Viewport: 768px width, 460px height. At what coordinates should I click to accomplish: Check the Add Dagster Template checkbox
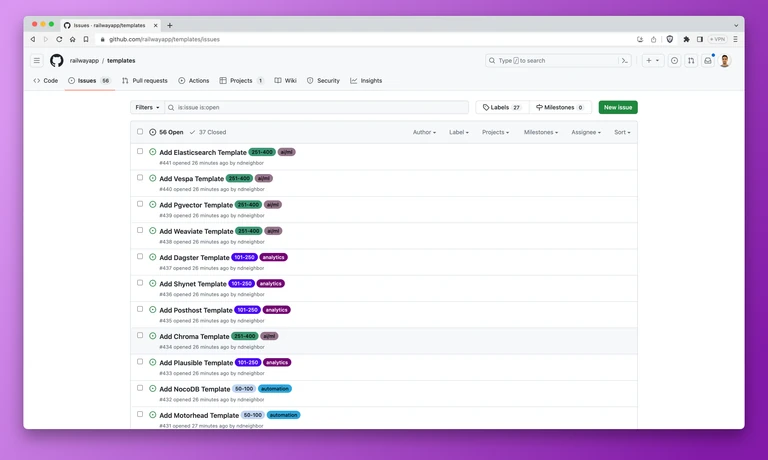point(140,257)
